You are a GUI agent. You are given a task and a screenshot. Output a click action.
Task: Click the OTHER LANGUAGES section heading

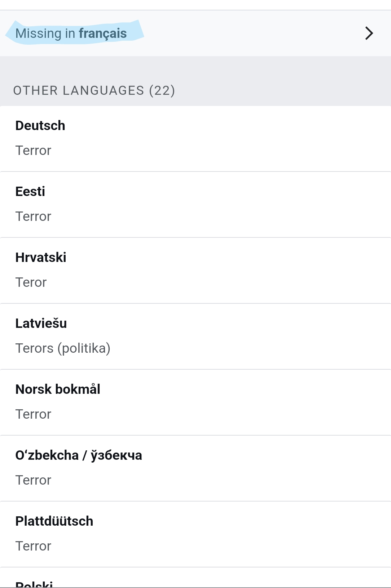pos(79,90)
